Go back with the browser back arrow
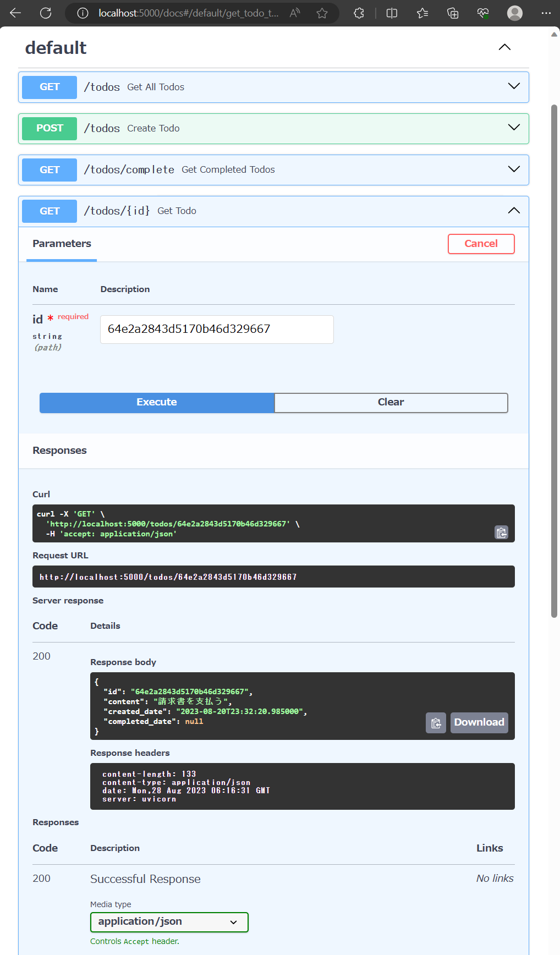 tap(15, 13)
